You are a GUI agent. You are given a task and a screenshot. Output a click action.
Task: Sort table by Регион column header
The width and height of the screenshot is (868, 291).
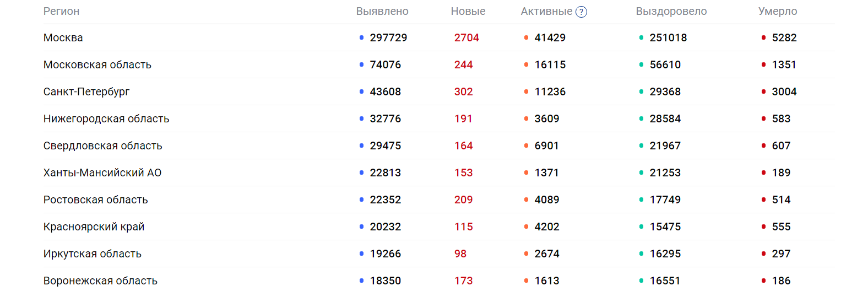pyautogui.click(x=61, y=12)
